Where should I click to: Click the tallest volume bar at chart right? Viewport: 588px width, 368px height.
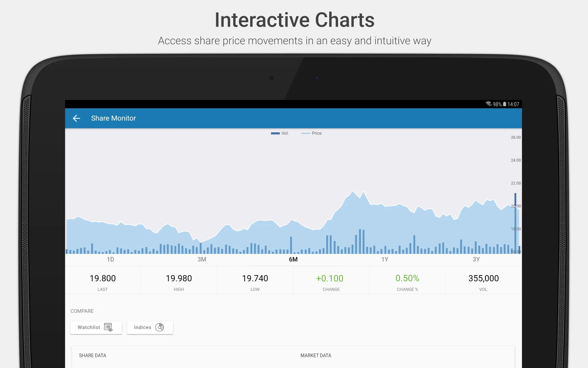pyautogui.click(x=515, y=223)
